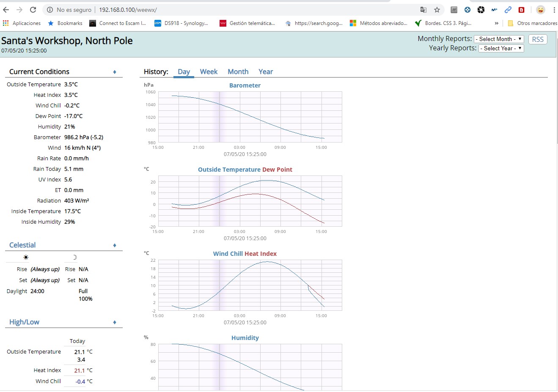Open the Chrome profile avatar
Viewport: 558px width, 392px height.
click(x=540, y=10)
